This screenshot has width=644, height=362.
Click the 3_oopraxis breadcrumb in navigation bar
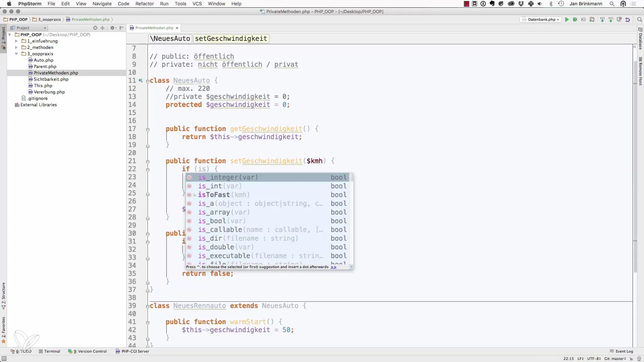click(47, 19)
